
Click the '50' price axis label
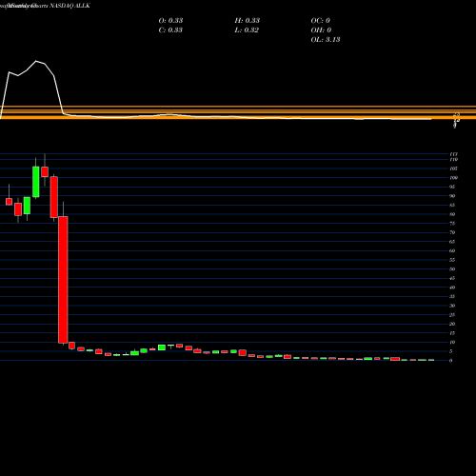coord(452,269)
